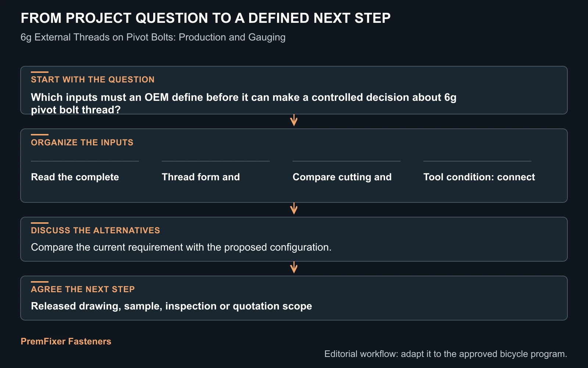The width and height of the screenshot is (588, 368).
Task: Click the orange accent bar above Start With The Question
Action: (40, 72)
